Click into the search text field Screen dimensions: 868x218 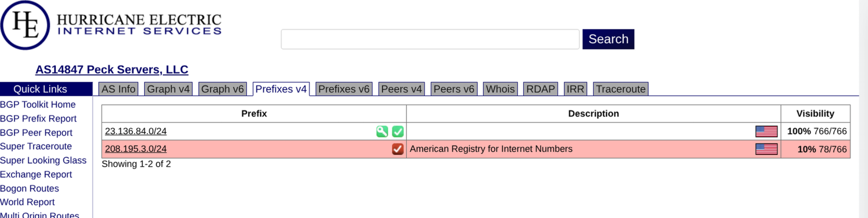click(x=430, y=39)
